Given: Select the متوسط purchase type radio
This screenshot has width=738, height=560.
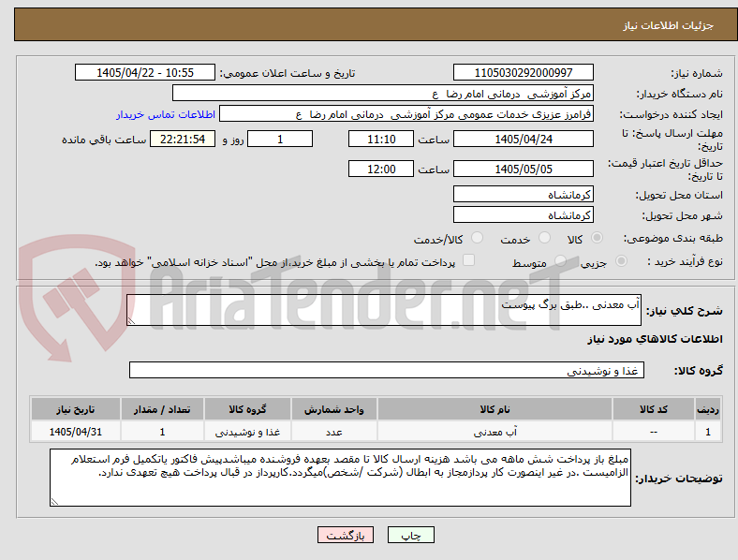Looking at the screenshot, I should tap(560, 260).
